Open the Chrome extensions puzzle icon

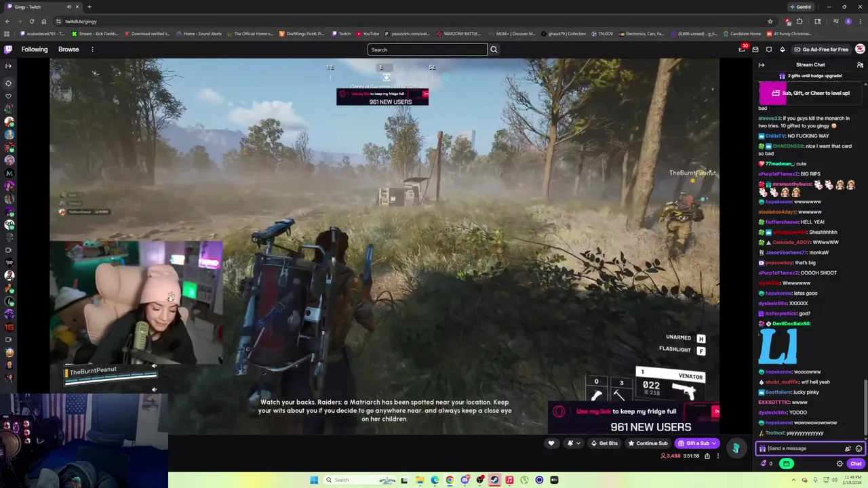pos(799,21)
